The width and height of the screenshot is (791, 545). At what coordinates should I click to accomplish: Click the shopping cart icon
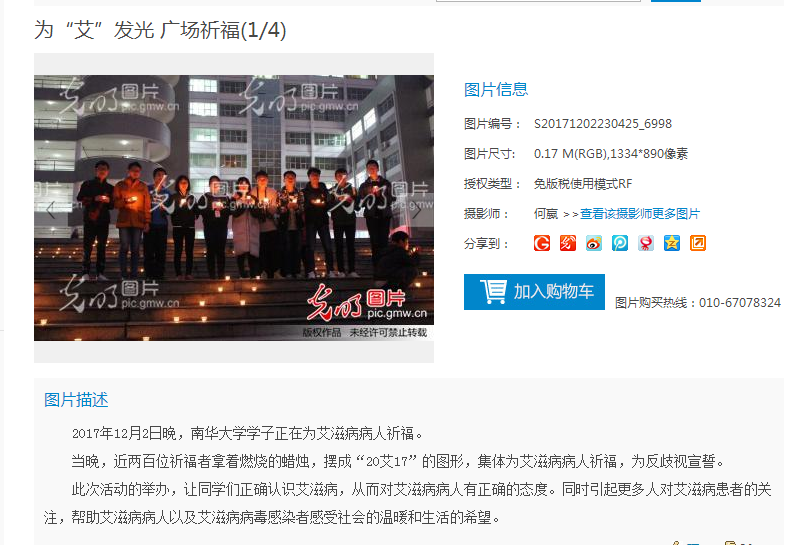click(x=493, y=292)
